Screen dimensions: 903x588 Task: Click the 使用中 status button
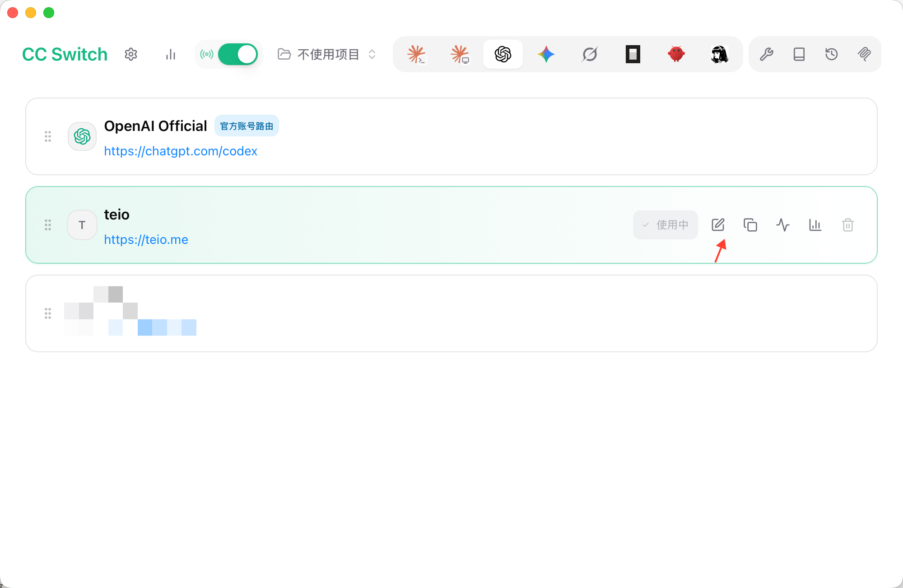[x=666, y=225]
